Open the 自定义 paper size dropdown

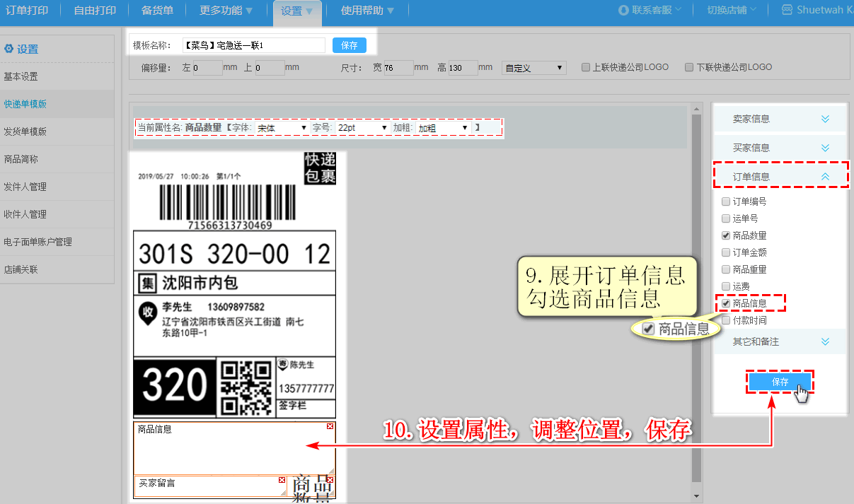click(x=533, y=68)
